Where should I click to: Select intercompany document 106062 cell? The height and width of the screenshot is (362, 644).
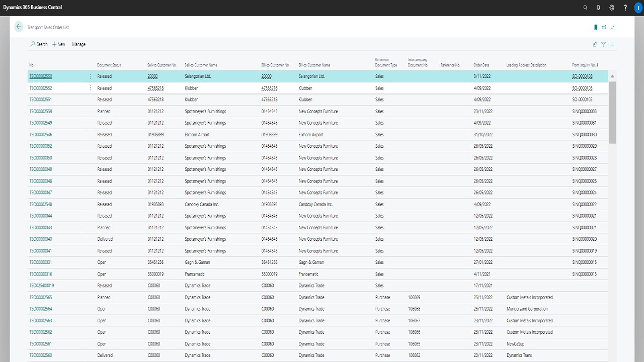(414, 355)
